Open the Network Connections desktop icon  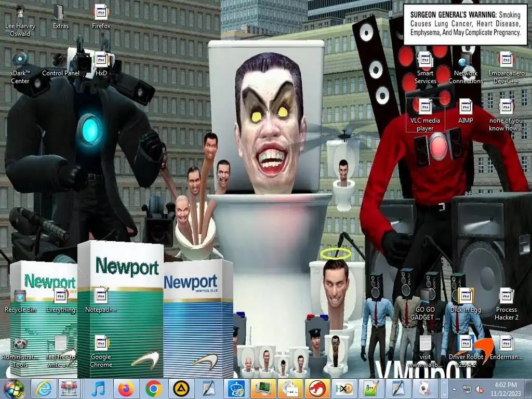pos(465,68)
